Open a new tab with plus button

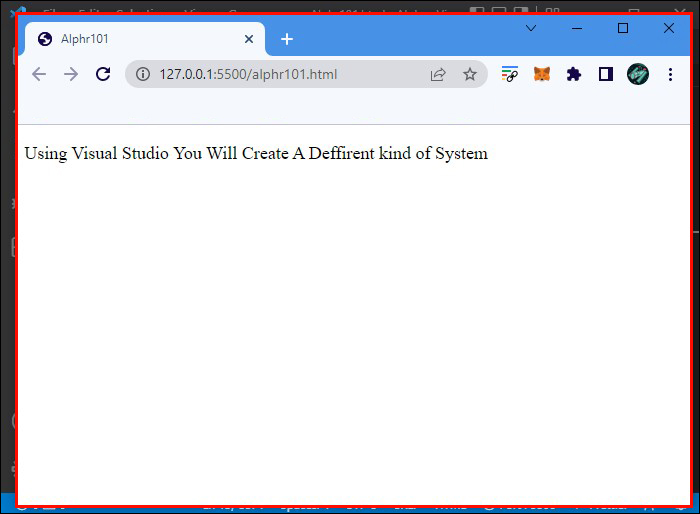coord(287,39)
